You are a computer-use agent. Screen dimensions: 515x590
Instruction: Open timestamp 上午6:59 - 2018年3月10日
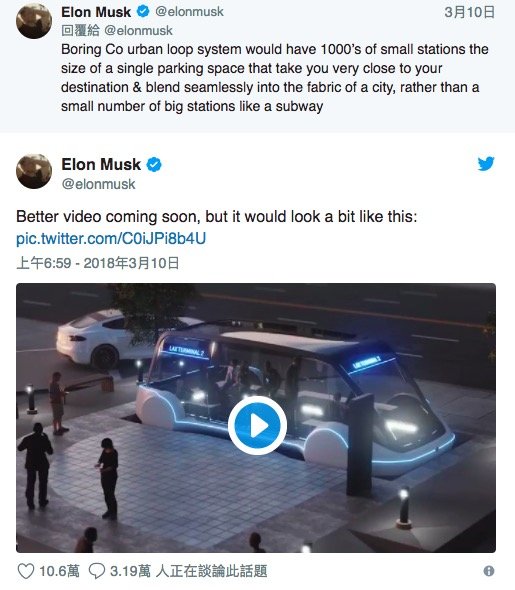pyautogui.click(x=97, y=263)
